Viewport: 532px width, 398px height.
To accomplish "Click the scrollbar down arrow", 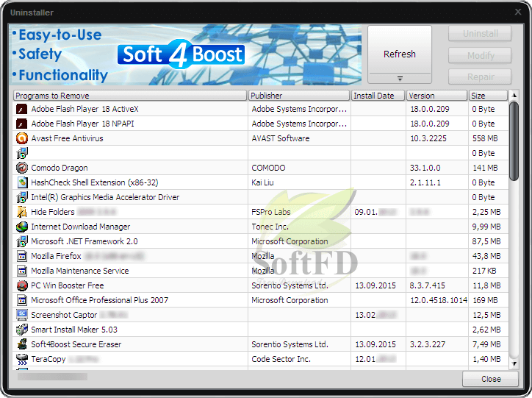I will tap(514, 363).
